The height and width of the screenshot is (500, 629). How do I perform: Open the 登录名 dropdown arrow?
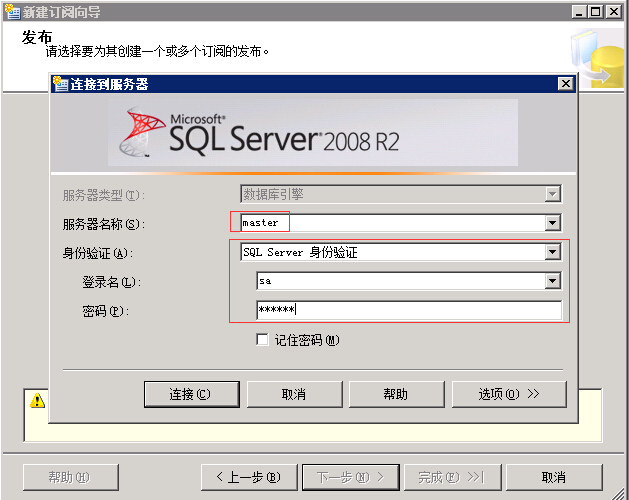[553, 281]
